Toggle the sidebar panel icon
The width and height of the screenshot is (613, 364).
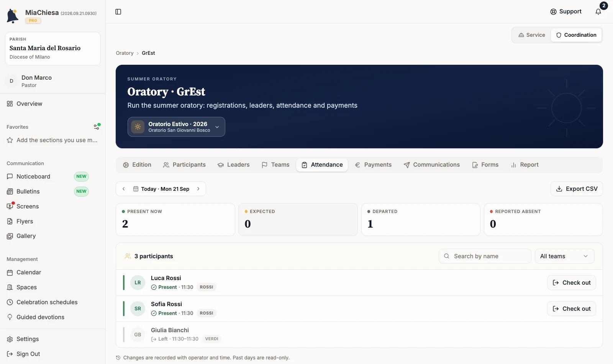(118, 12)
